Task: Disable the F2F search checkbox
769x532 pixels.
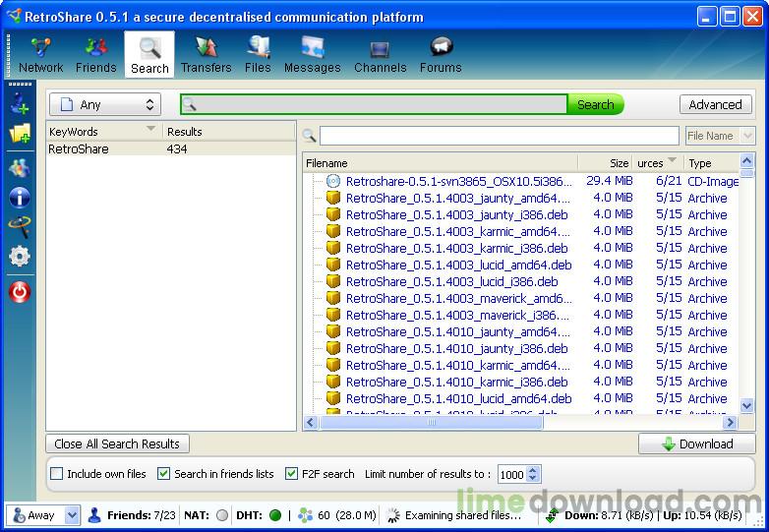Action: pyautogui.click(x=292, y=474)
